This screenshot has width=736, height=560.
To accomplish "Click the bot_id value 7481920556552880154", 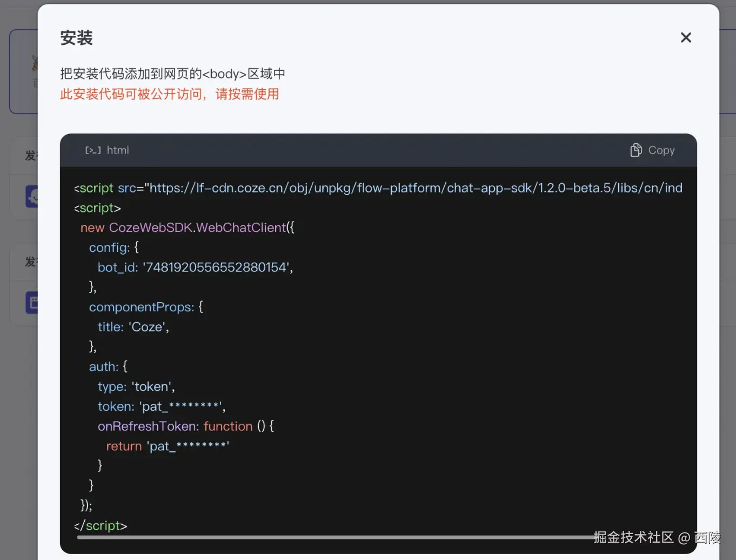I will 216,267.
